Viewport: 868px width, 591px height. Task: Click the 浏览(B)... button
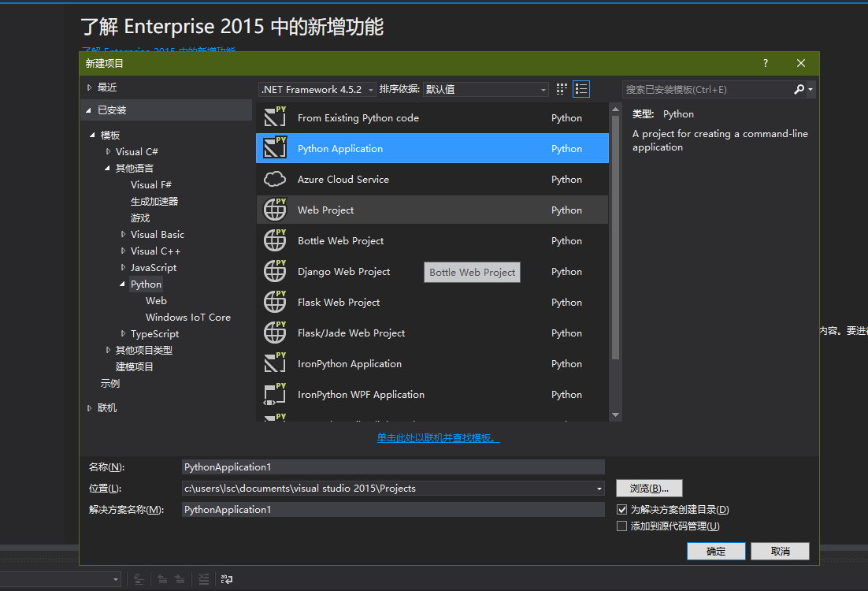(x=649, y=488)
